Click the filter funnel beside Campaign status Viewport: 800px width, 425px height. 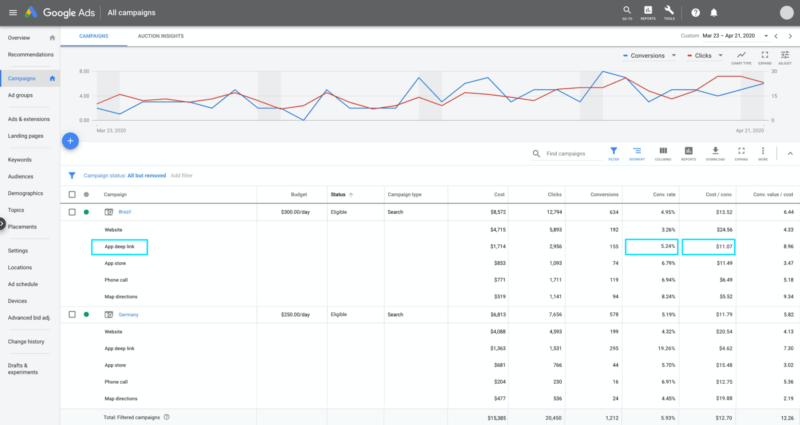point(72,176)
